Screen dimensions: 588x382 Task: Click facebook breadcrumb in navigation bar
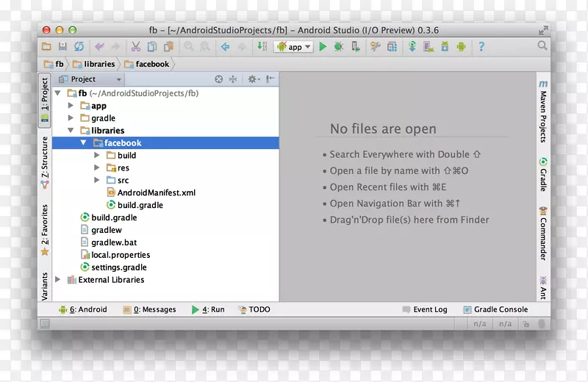pyautogui.click(x=146, y=64)
